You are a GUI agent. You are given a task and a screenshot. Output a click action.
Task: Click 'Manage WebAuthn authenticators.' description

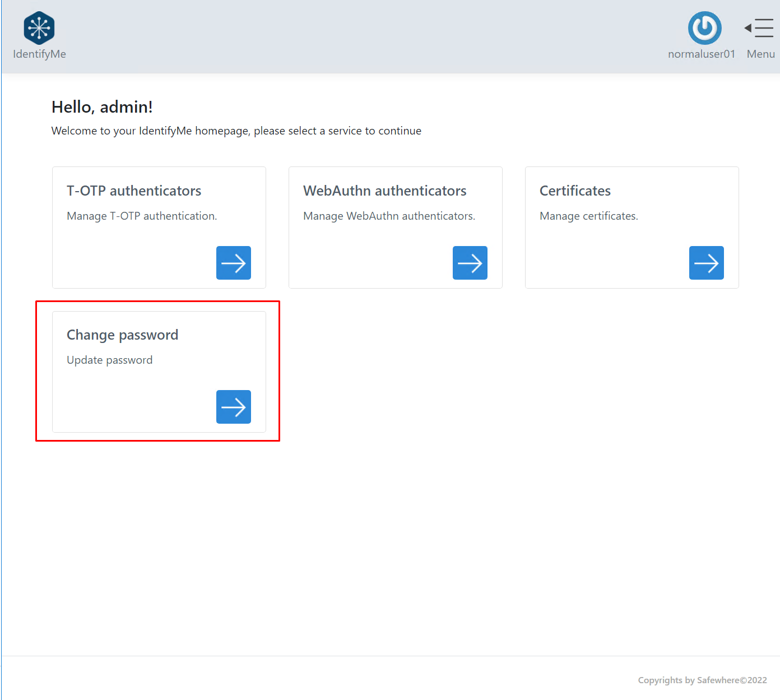(x=389, y=216)
